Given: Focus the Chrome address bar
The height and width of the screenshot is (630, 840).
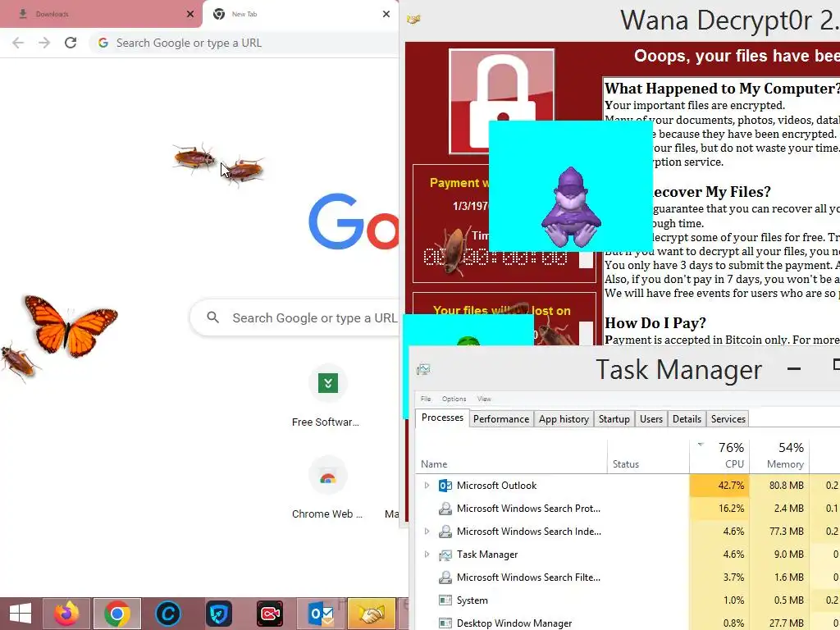Looking at the screenshot, I should [x=245, y=43].
